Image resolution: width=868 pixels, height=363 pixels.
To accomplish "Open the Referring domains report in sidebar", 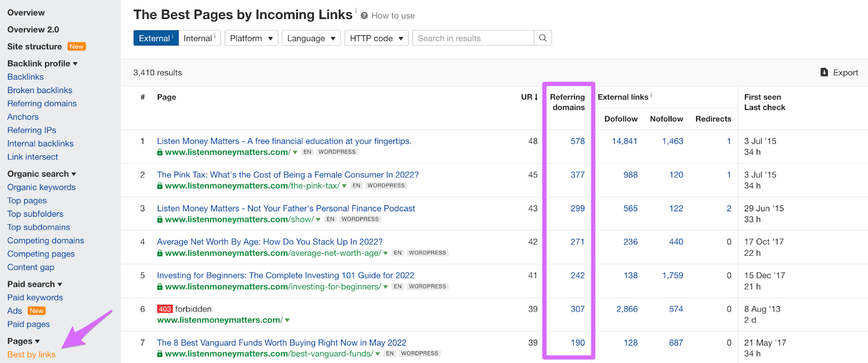I will coord(42,103).
